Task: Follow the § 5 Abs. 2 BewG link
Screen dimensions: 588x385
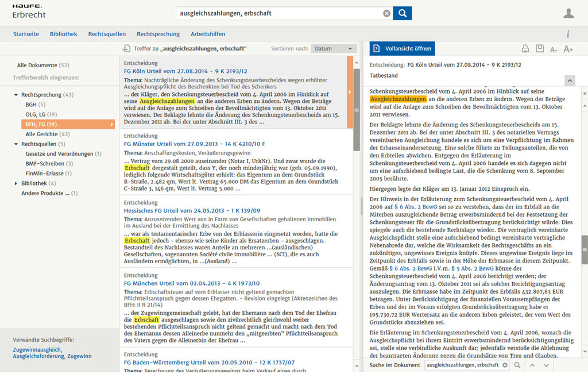Action: (473, 268)
